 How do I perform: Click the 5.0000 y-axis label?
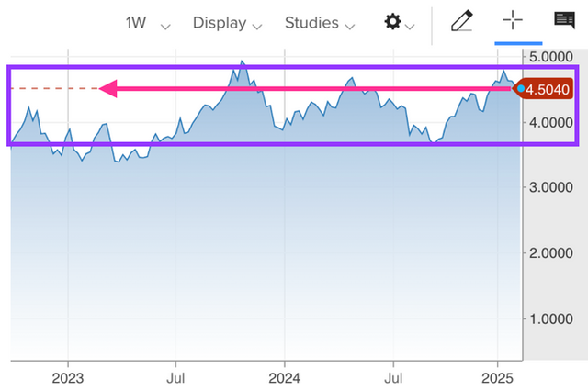point(551,57)
